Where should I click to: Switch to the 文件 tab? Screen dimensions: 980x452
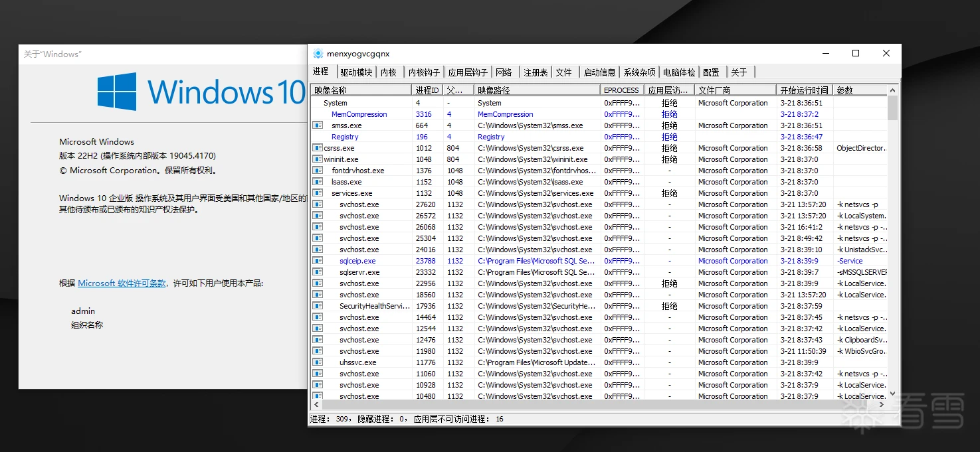click(564, 72)
